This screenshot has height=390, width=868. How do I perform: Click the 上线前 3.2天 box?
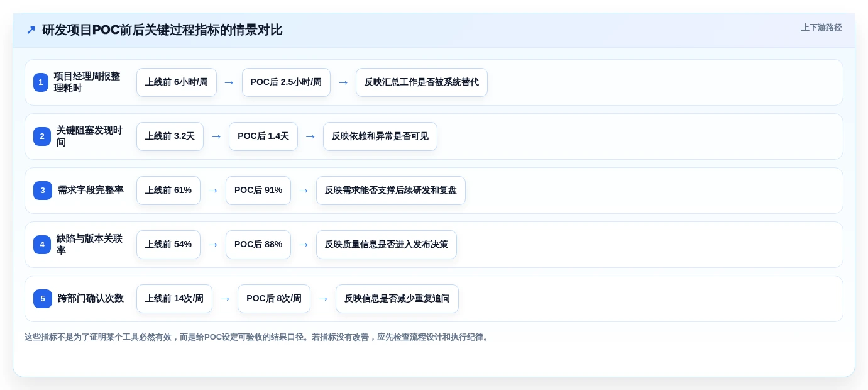click(170, 136)
